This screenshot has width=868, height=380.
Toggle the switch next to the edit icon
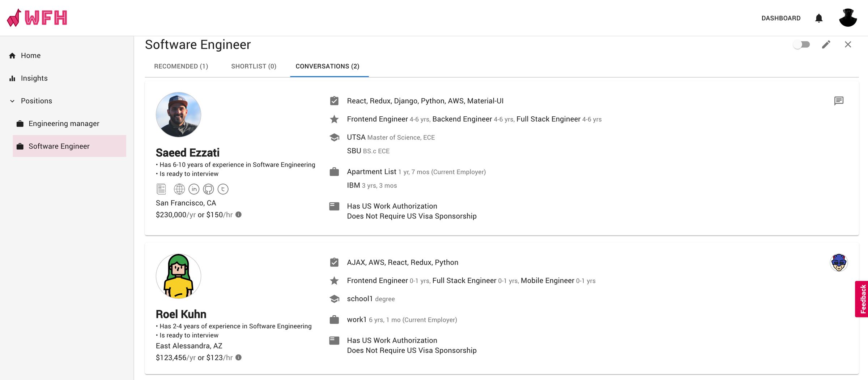pyautogui.click(x=801, y=44)
